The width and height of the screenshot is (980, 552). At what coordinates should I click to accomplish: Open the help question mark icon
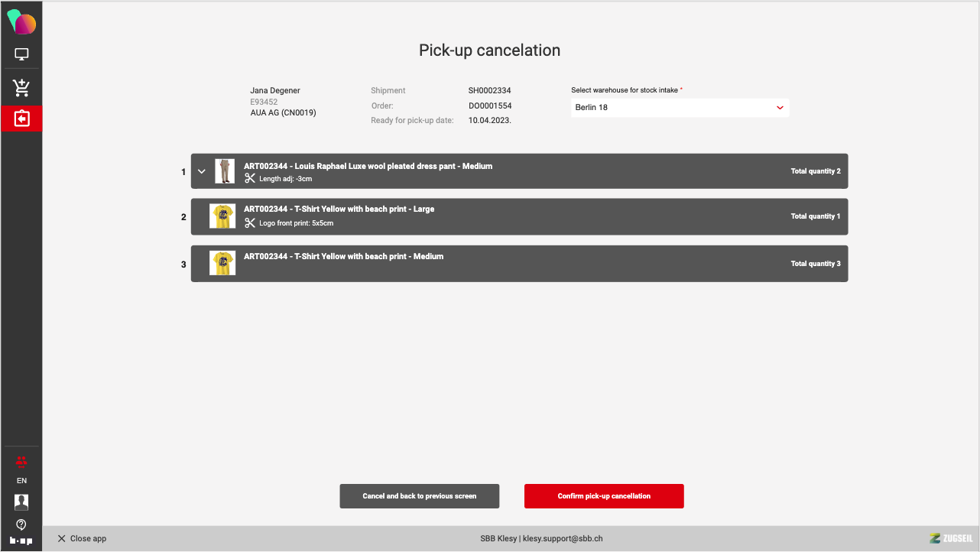point(21,524)
